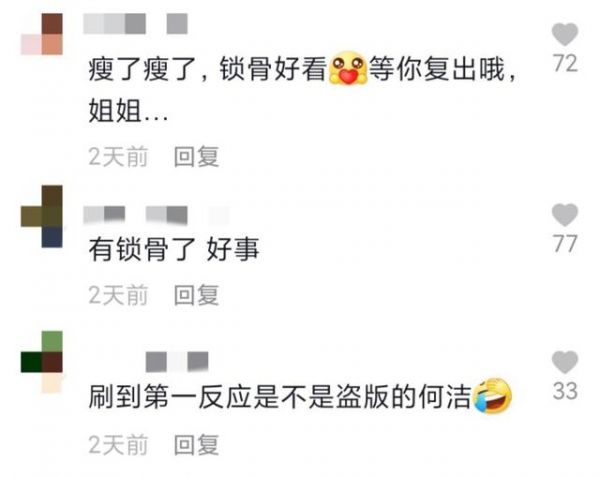Select the comment text 刷到第一反应是不是盗版的何洁
The image size is (600, 477).
click(280, 397)
